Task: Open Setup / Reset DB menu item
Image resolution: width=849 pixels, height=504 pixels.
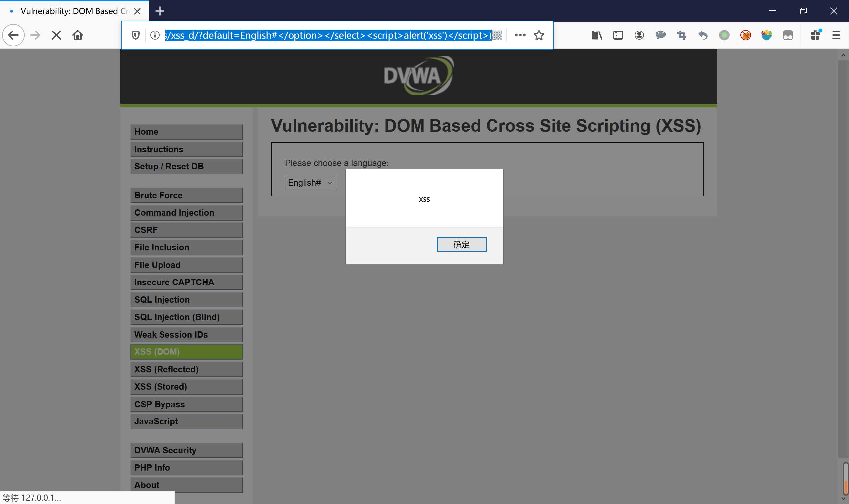Action: coord(186,166)
